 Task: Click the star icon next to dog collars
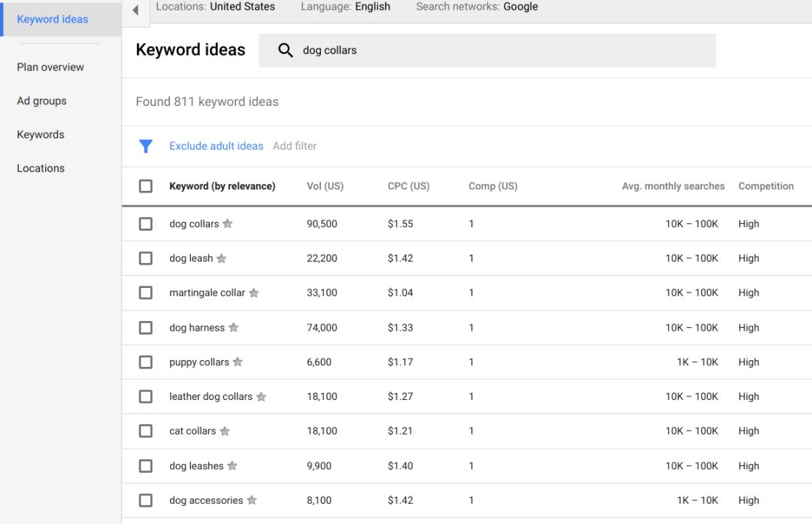tap(228, 224)
